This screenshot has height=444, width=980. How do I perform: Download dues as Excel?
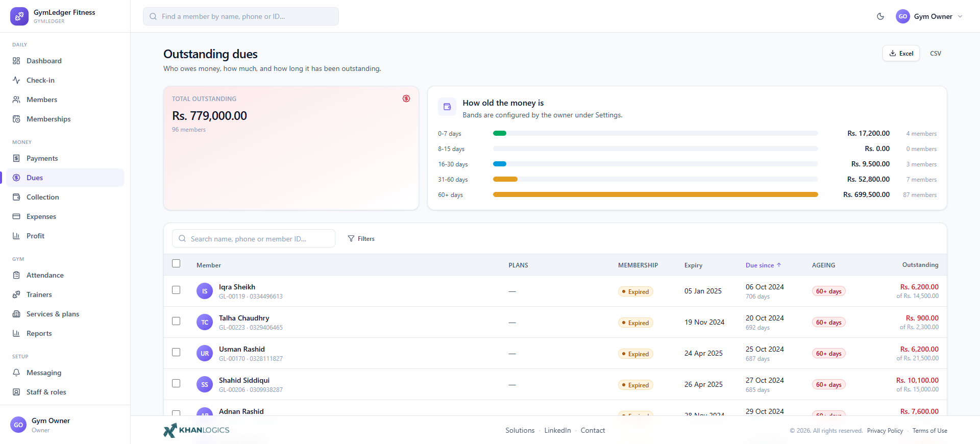901,53
